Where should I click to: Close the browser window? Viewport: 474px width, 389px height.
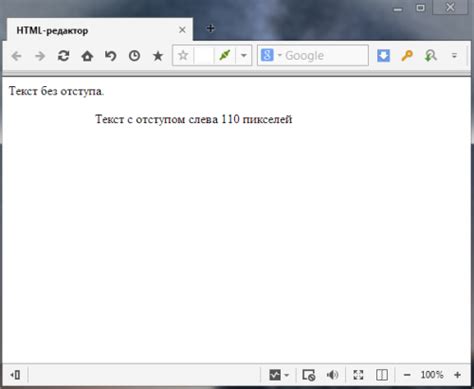click(450, 7)
